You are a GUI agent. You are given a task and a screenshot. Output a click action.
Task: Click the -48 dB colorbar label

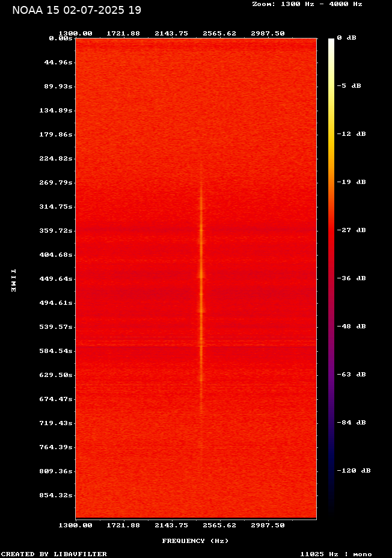[x=351, y=327]
